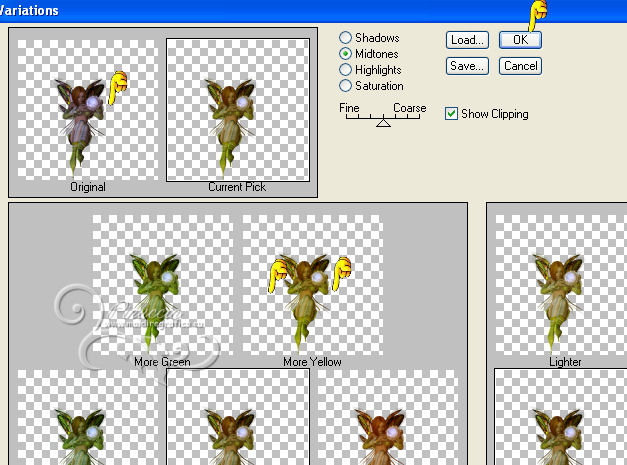
Task: Click the Lighter thumbnail
Action: point(561,285)
